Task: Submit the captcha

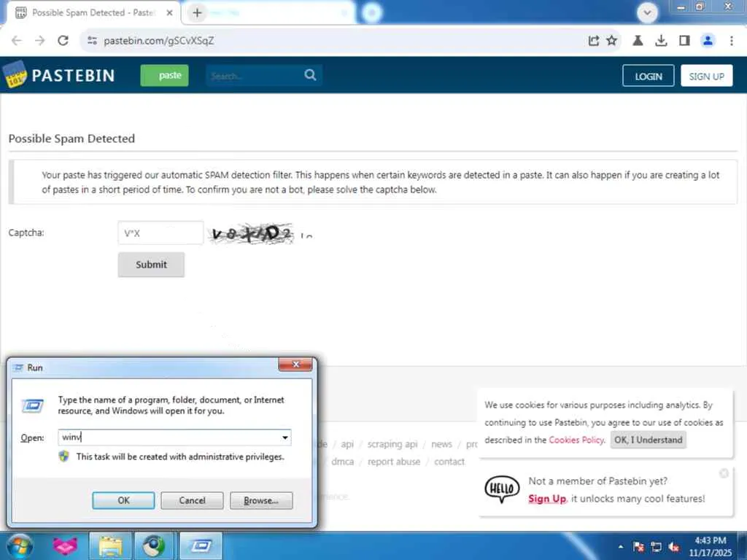Action: [x=151, y=264]
